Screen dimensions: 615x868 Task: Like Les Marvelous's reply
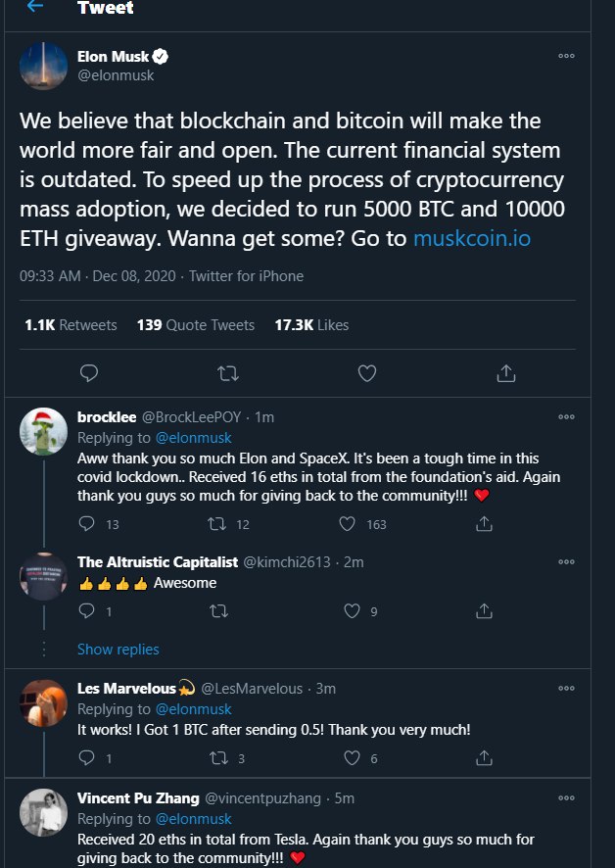coord(352,757)
